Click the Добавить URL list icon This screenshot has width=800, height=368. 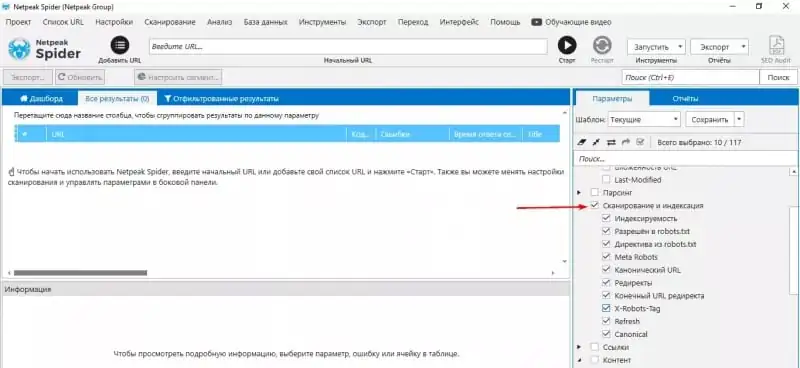[x=120, y=45]
